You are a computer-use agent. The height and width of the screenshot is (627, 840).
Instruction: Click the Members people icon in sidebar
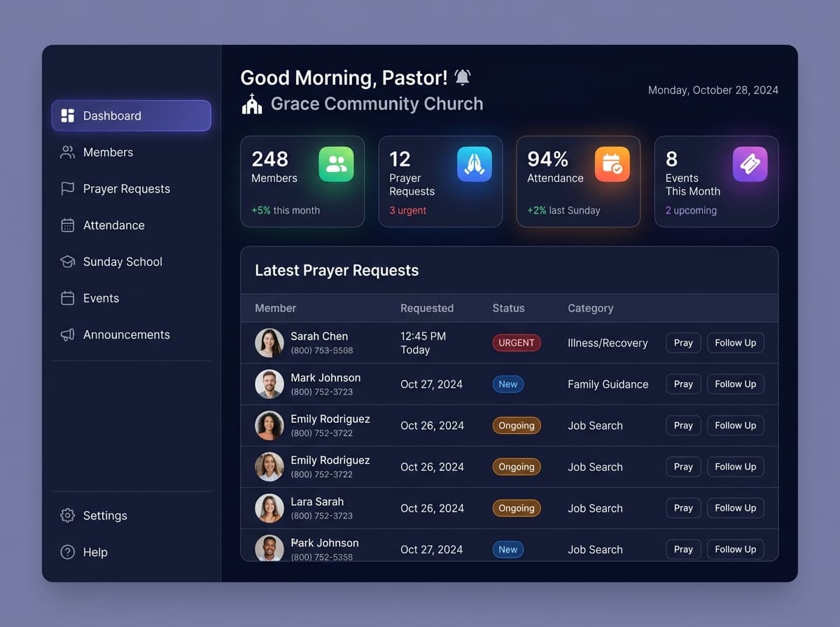(67, 152)
